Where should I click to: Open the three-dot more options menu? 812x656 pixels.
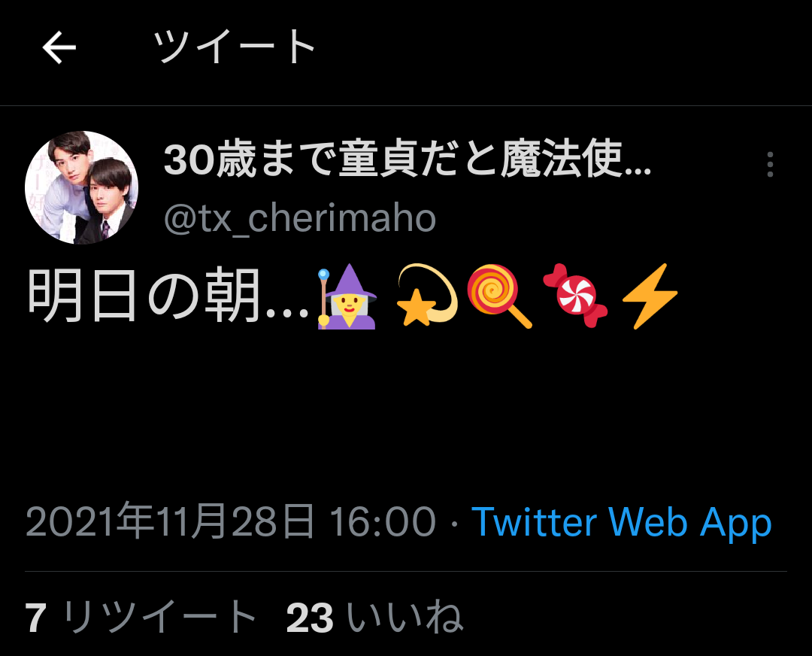coord(770,164)
